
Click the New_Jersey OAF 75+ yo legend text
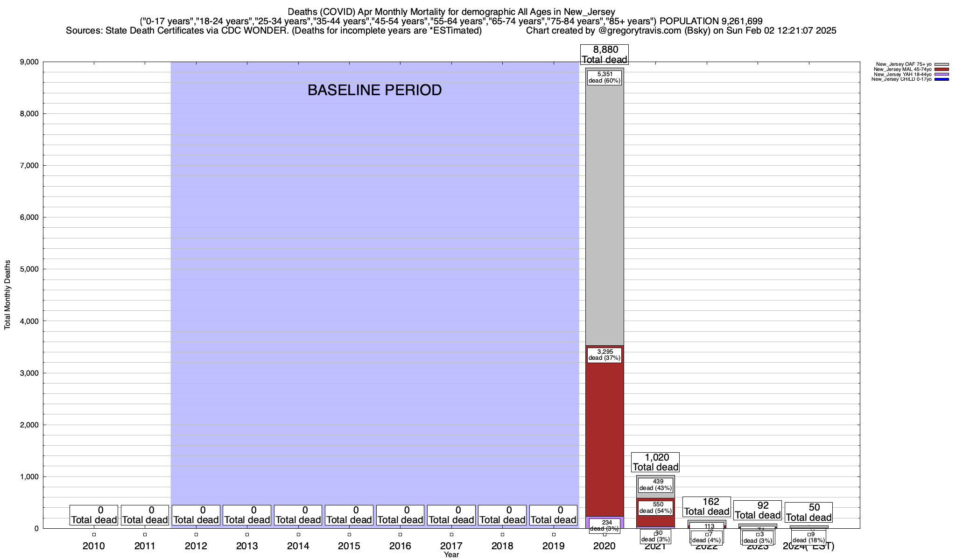pyautogui.click(x=903, y=64)
